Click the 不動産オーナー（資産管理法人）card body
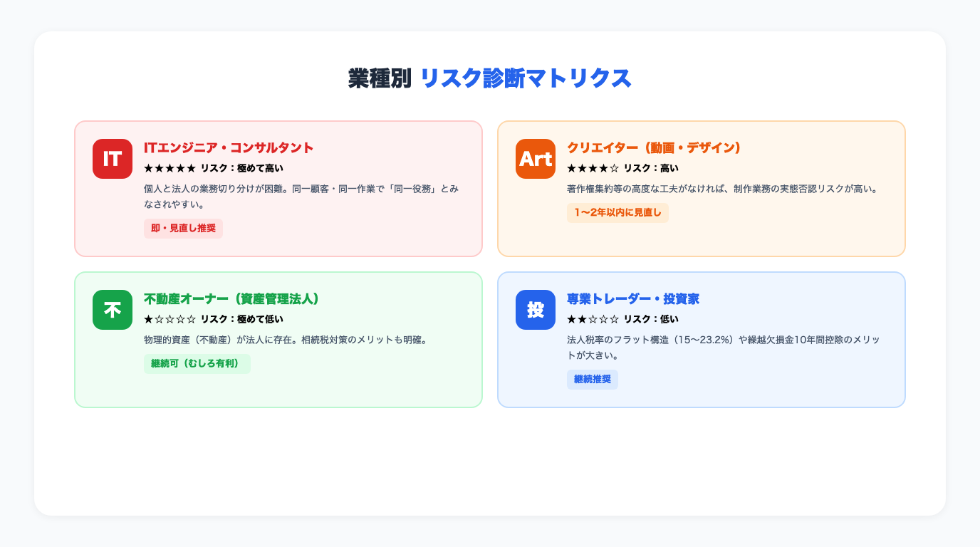The height and width of the screenshot is (547, 980). click(x=278, y=340)
